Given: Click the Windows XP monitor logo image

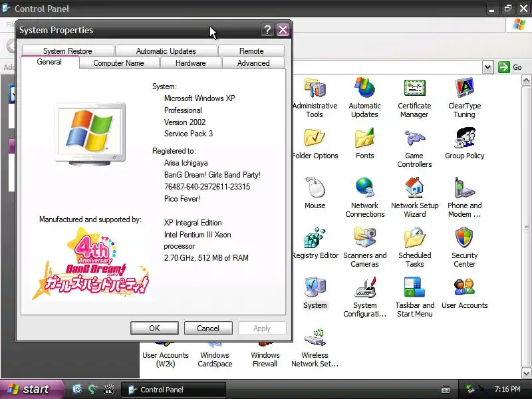Looking at the screenshot, I should [x=90, y=134].
